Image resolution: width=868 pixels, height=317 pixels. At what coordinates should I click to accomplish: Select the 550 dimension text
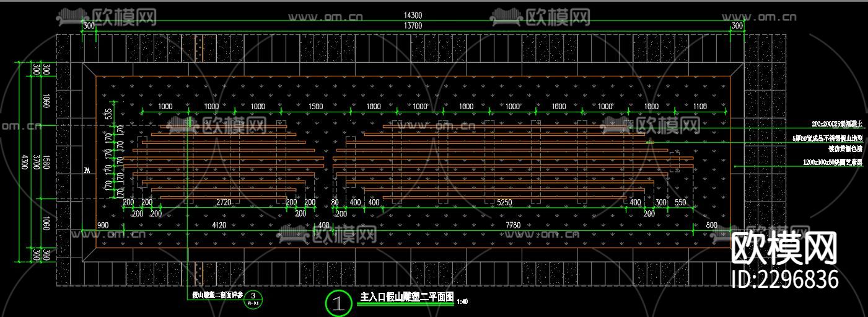coord(680,203)
